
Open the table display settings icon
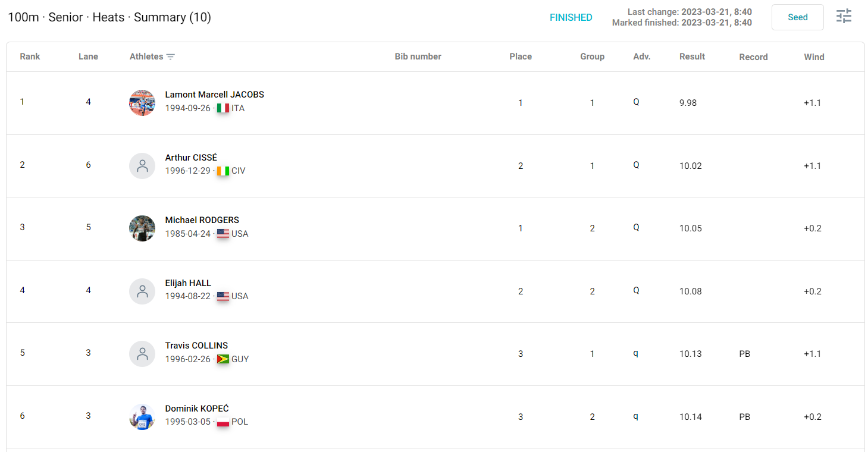tap(844, 16)
